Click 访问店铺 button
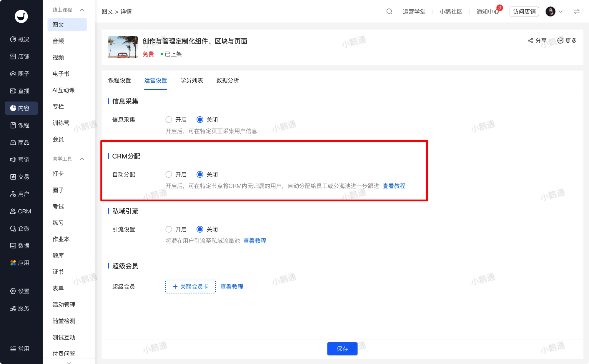 (524, 11)
